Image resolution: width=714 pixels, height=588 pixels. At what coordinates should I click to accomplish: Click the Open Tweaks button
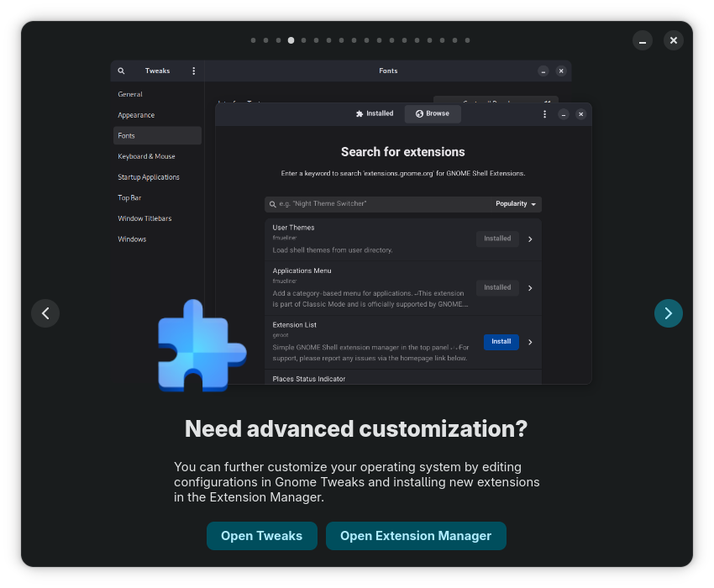[261, 536]
